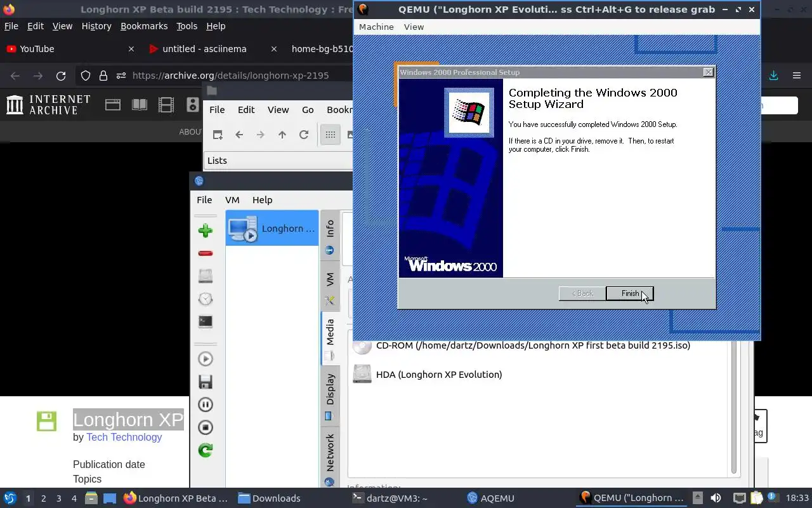Open Firefox History menu
This screenshot has width=812, height=508.
pos(96,26)
